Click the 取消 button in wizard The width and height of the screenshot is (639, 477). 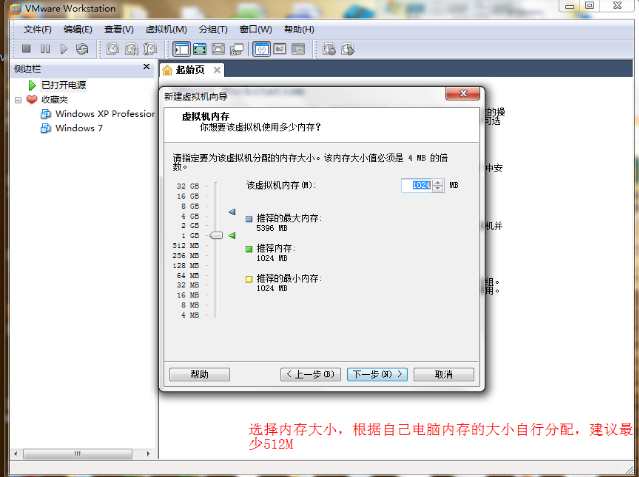[x=443, y=374]
